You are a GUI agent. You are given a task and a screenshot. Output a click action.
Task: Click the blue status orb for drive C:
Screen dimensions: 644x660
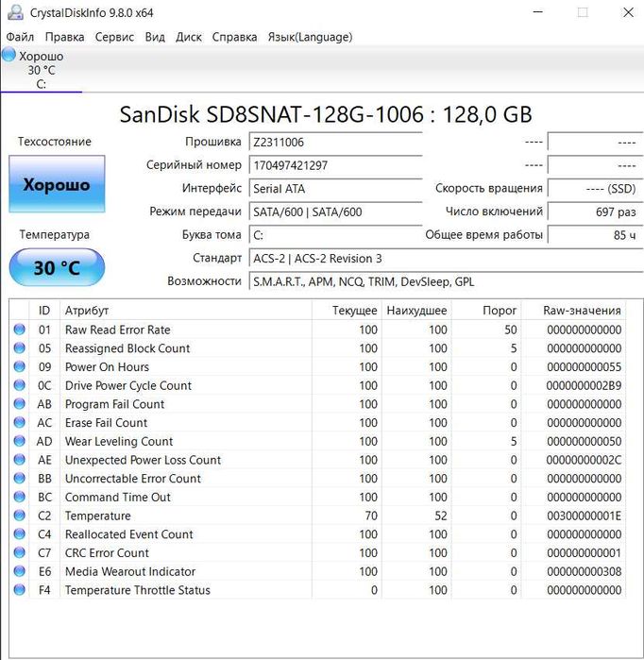pos(8,55)
